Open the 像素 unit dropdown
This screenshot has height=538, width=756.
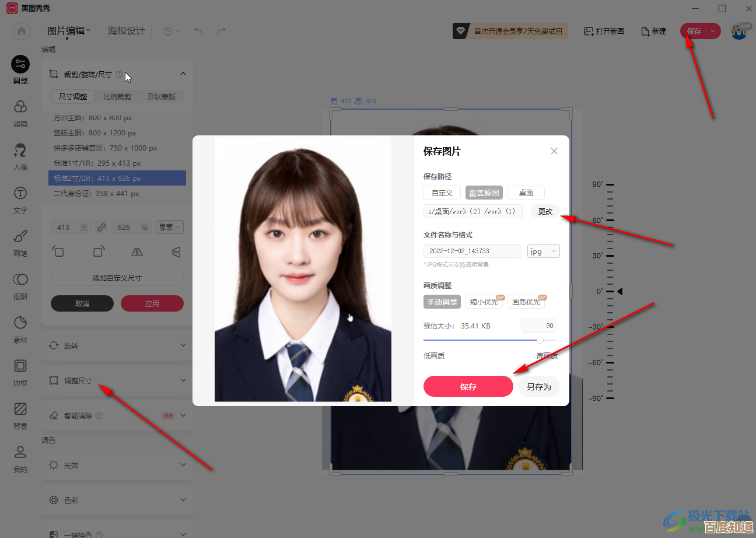click(x=169, y=227)
